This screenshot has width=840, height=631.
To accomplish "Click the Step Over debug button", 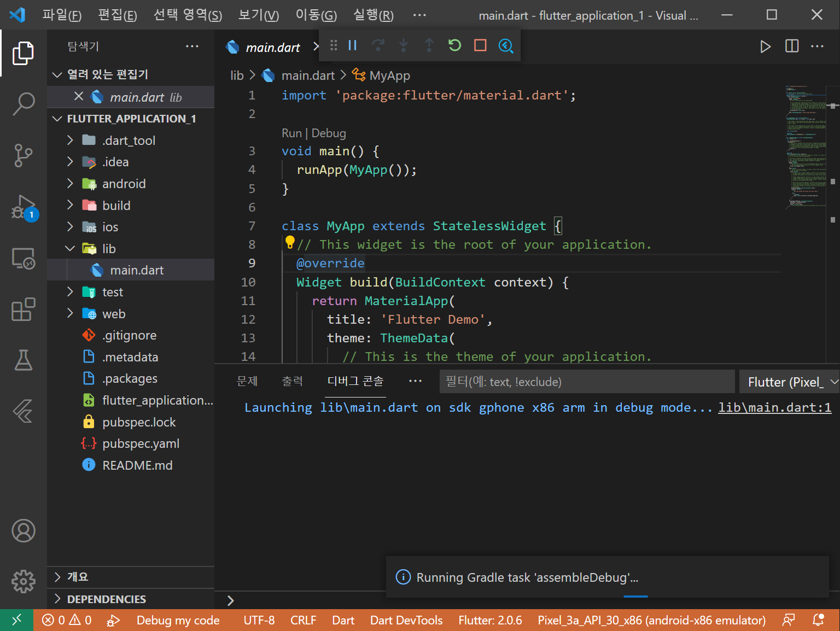I will 378,45.
